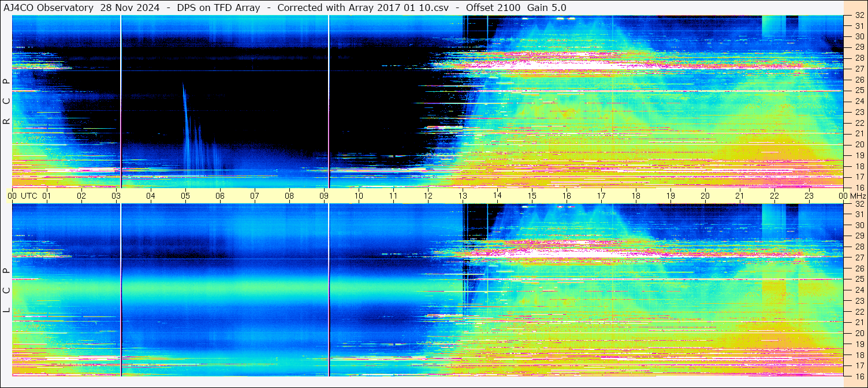The height and width of the screenshot is (388, 868).
Task: Click the '00 MHz' label at time axis end
Action: (852, 196)
